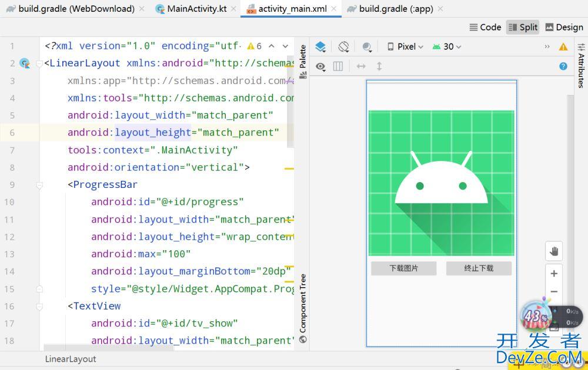Screen dimensions: 588x370
Task: Click the android:id="@+id/tv_show" line
Action: point(164,323)
